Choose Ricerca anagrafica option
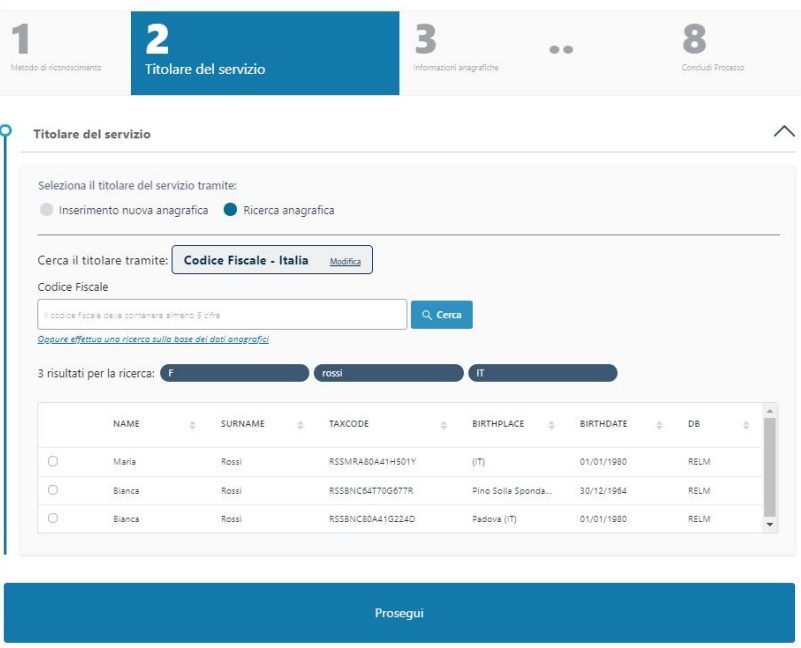Viewport: 801px width, 648px height. (230, 210)
